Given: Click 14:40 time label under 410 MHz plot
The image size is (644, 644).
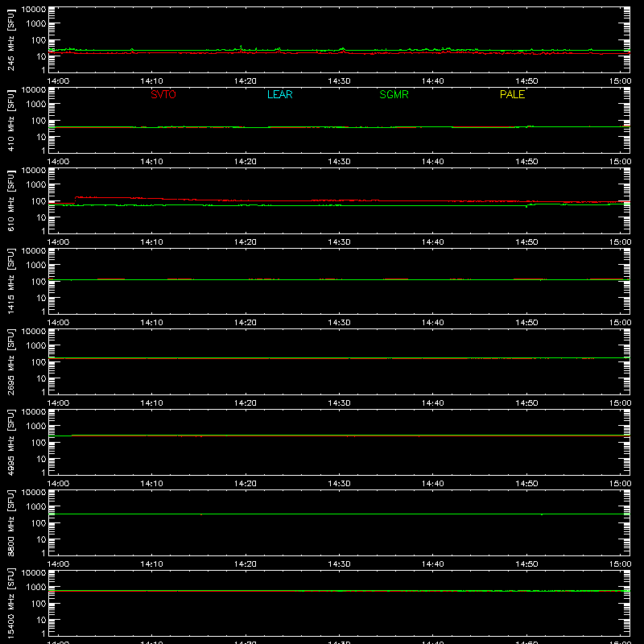Looking at the screenshot, I should pyautogui.click(x=433, y=162).
